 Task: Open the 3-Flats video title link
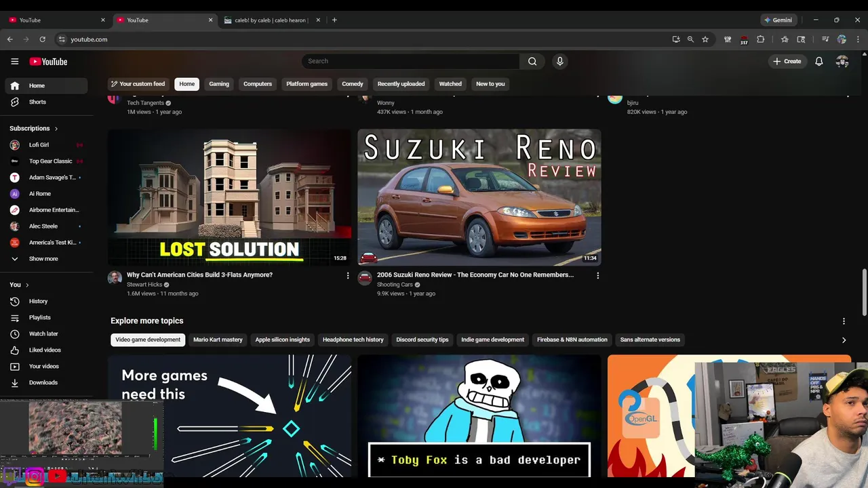pyautogui.click(x=199, y=275)
